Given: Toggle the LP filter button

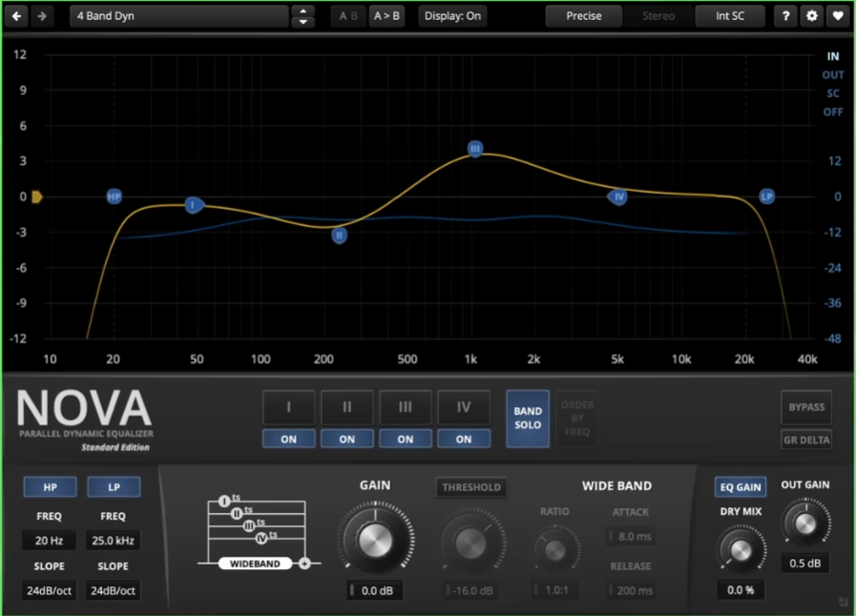Looking at the screenshot, I should click(x=114, y=486).
